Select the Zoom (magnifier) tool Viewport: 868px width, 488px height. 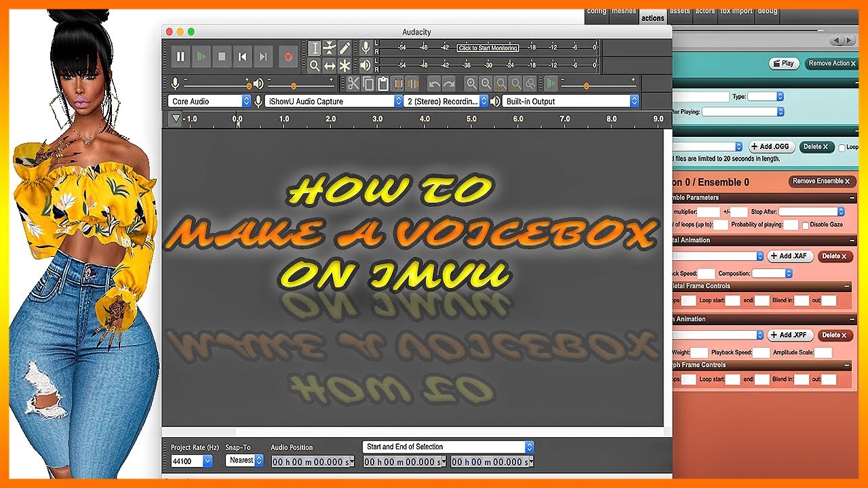(315, 65)
